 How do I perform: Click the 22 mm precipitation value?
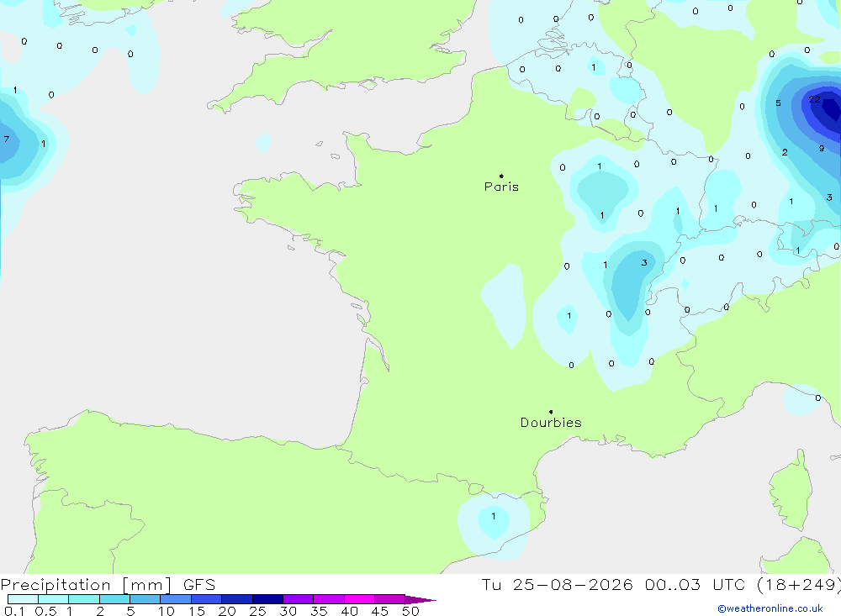pyautogui.click(x=814, y=99)
